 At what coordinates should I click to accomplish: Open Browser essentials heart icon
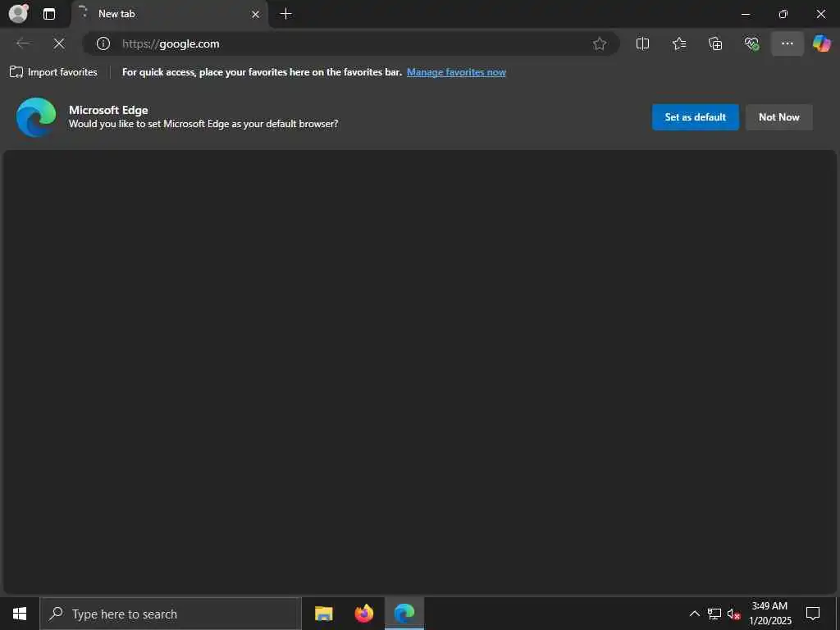pos(751,43)
